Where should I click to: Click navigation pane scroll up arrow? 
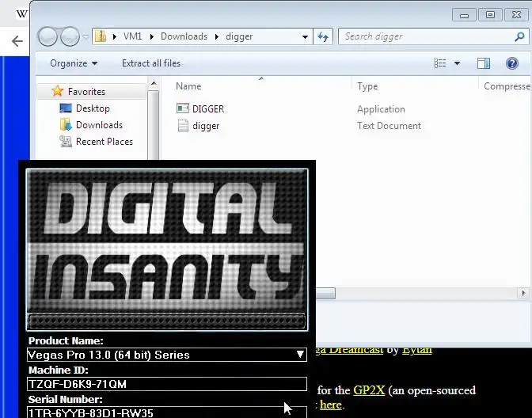coord(154,83)
